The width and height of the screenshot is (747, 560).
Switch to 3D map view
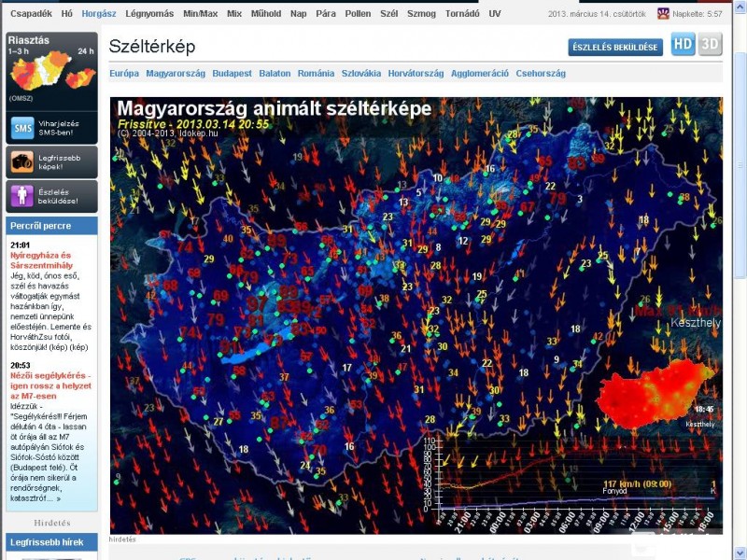[710, 44]
